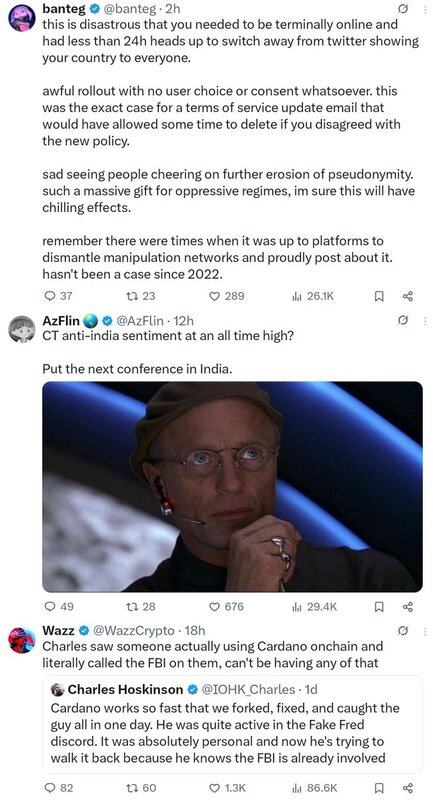Share banteg's tweet
The width and height of the screenshot is (433, 800).
coord(407,296)
